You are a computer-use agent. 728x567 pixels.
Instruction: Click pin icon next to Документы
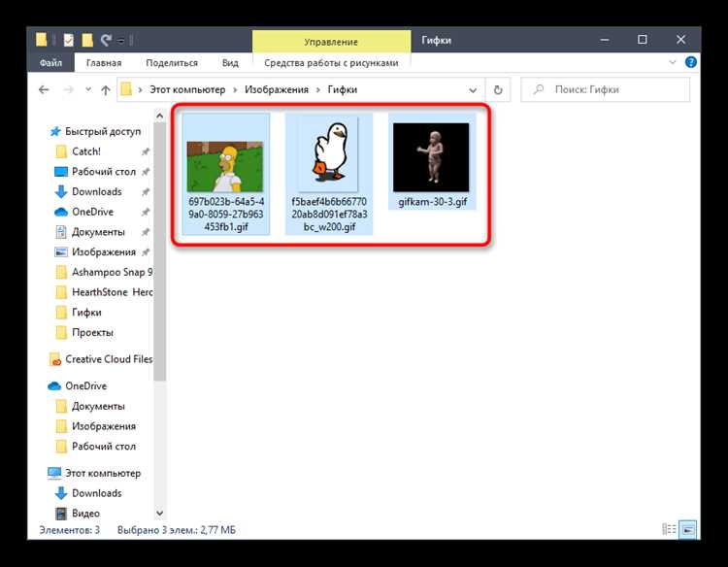click(x=146, y=232)
